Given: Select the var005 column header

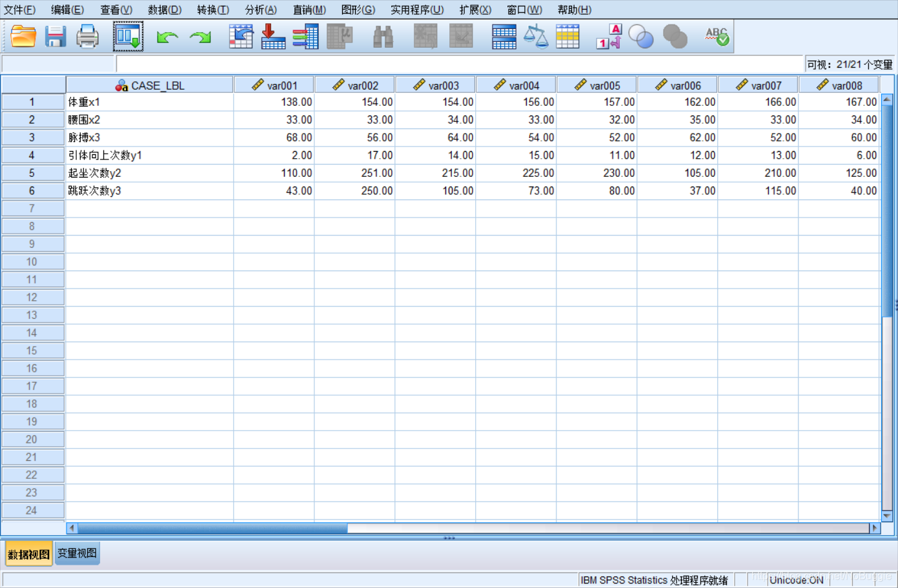Looking at the screenshot, I should (x=597, y=85).
